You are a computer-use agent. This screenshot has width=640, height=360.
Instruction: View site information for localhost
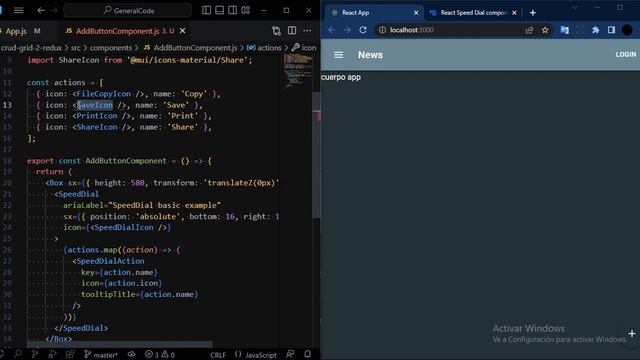pos(382,30)
